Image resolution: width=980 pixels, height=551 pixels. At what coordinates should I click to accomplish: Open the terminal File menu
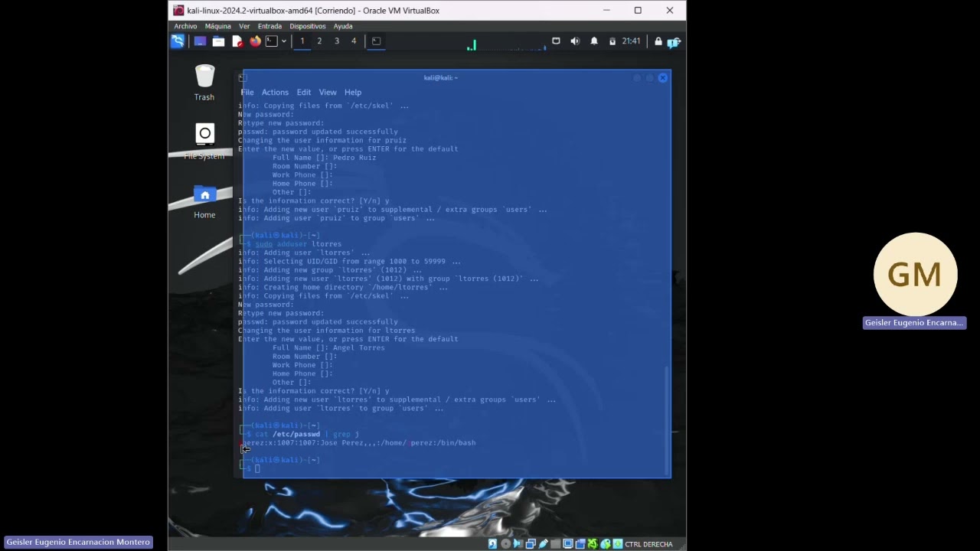(x=247, y=93)
